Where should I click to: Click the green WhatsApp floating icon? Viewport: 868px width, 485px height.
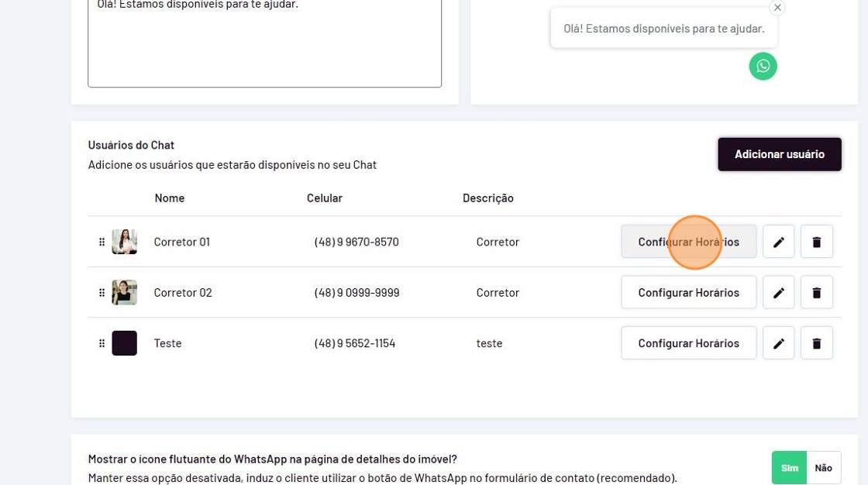point(763,67)
